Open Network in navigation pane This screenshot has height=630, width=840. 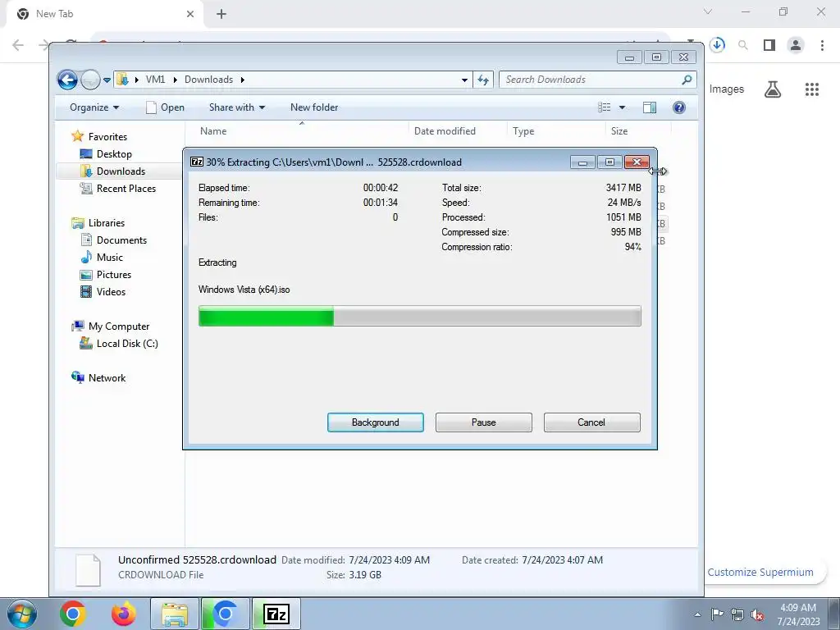(107, 377)
